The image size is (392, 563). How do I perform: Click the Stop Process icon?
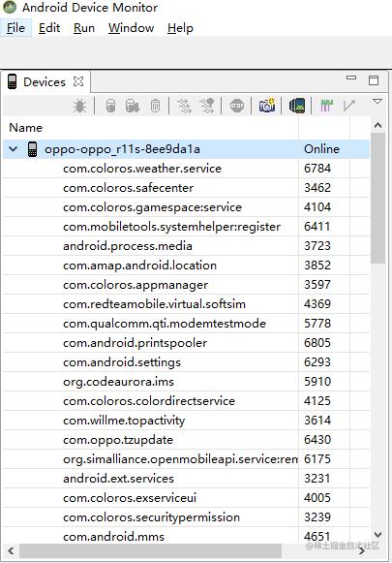coord(237,106)
